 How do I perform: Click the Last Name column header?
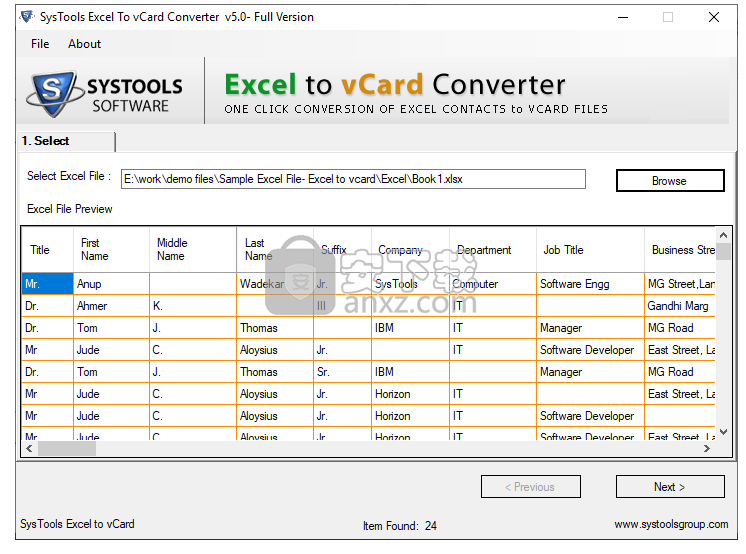(x=275, y=250)
